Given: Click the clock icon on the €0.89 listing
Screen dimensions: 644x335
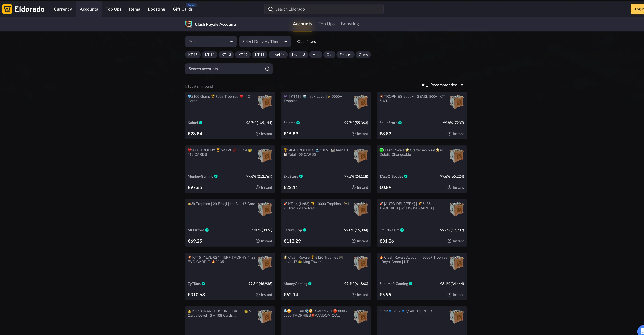Looking at the screenshot, I should point(449,187).
